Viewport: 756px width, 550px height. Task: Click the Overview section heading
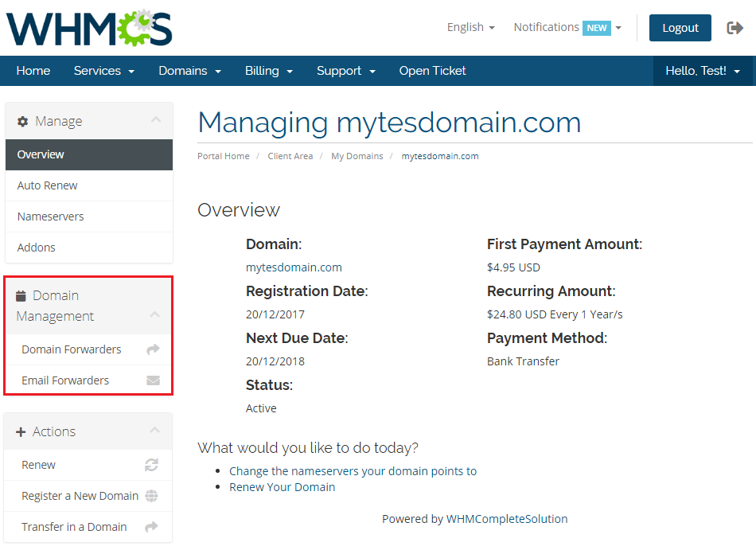pos(239,210)
